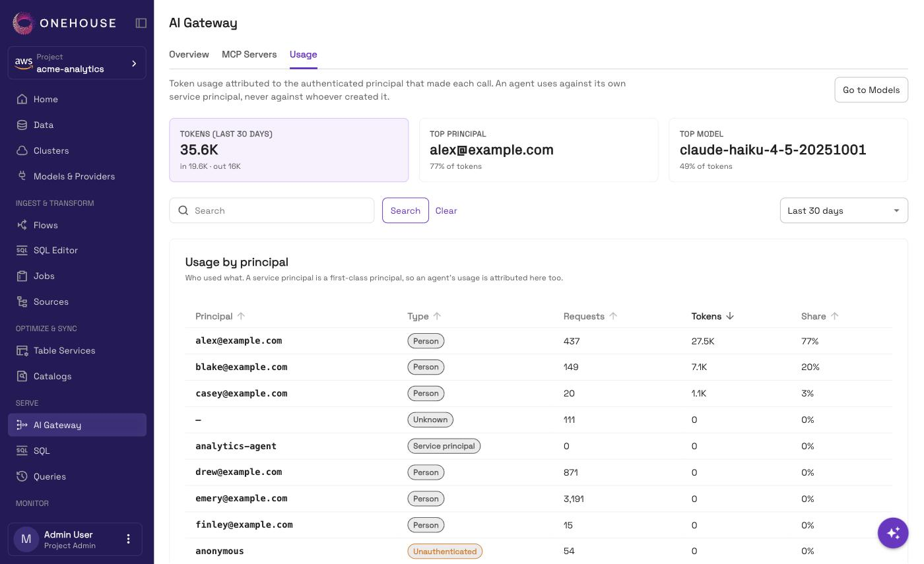
Task: Click the Table Services icon
Action: tap(22, 350)
